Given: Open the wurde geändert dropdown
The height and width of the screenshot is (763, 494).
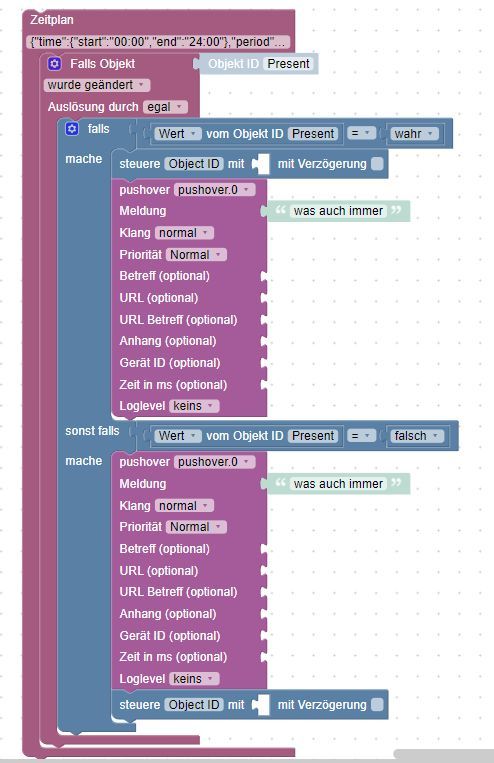Looking at the screenshot, I should (x=97, y=85).
